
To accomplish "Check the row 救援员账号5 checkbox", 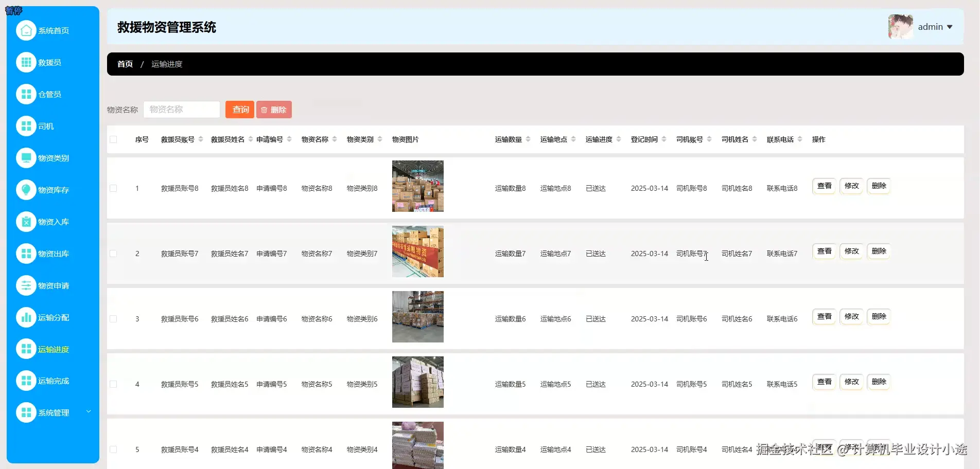I will (x=113, y=384).
